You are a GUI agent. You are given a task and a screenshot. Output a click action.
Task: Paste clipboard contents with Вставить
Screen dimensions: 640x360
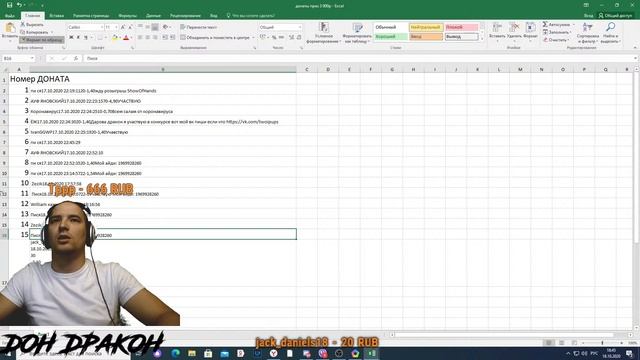click(x=10, y=31)
